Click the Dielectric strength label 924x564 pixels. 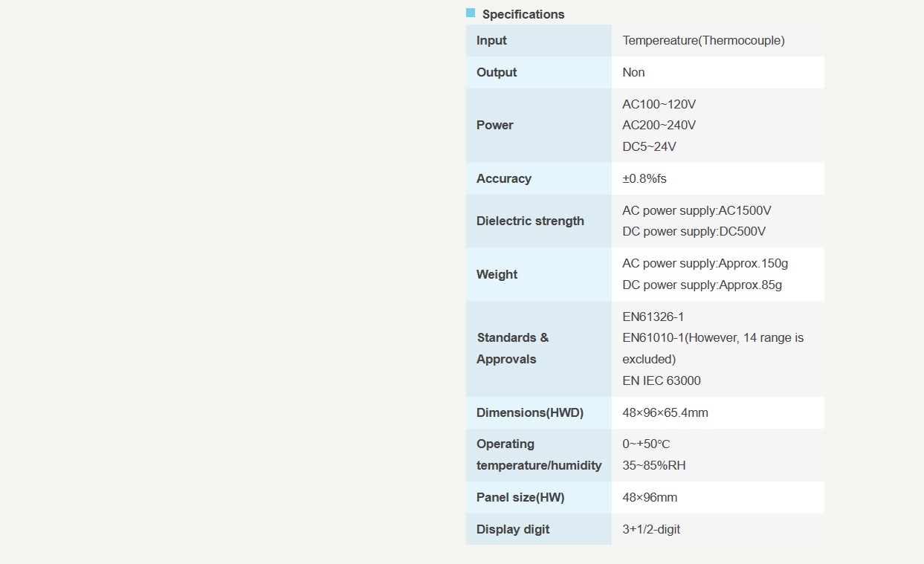(x=530, y=221)
